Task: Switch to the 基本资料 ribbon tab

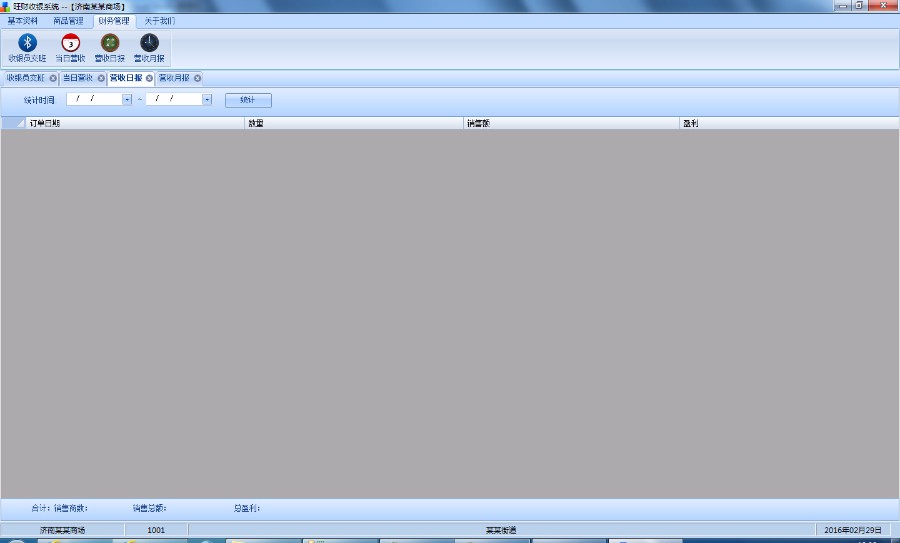Action: pos(23,21)
